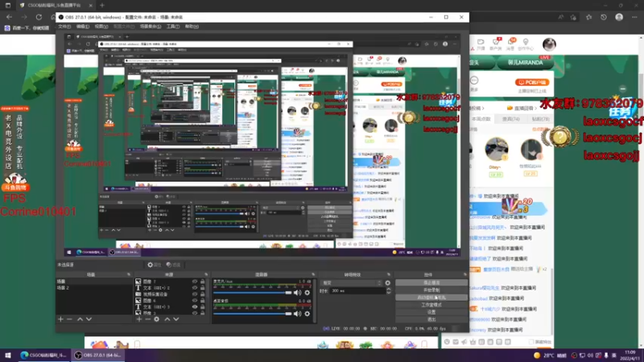Click the 开始录制 start recording button
Viewport: 644px width, 362px height.
click(431, 290)
